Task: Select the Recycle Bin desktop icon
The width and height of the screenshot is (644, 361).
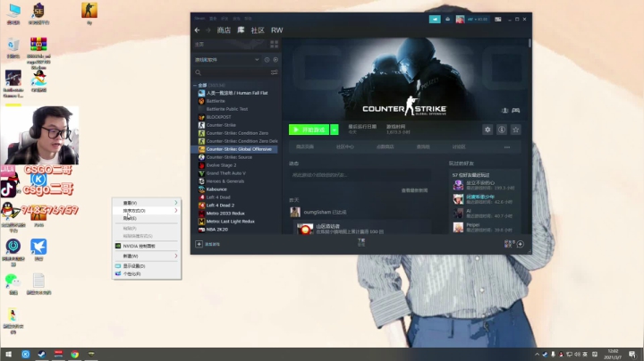Action: [13, 47]
